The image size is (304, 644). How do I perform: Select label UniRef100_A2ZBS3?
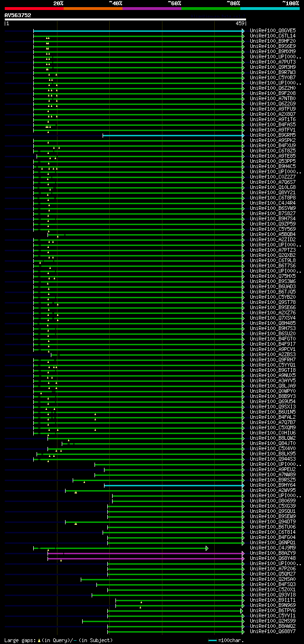(x=273, y=354)
